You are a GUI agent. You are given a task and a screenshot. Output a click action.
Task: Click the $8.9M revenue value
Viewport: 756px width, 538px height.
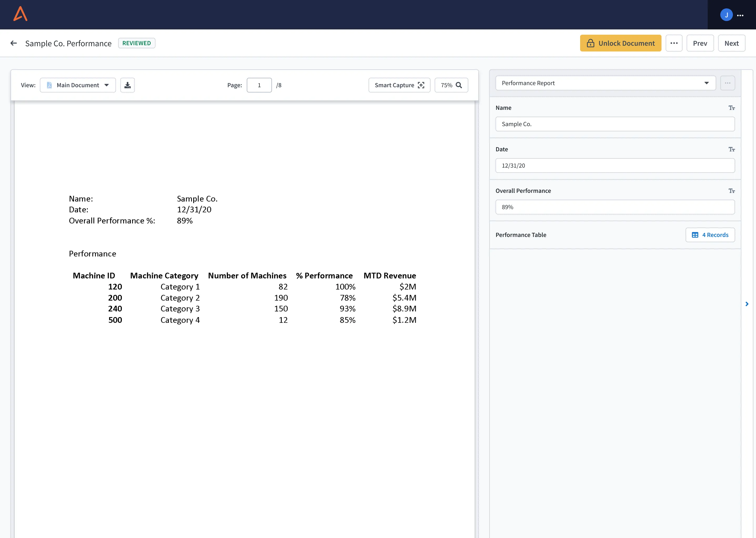404,309
